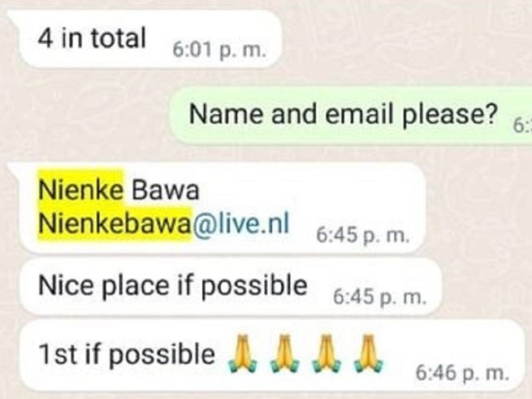This screenshot has height=399, width=532.
Task: Click the timestamp beside the email address
Action: (362, 236)
